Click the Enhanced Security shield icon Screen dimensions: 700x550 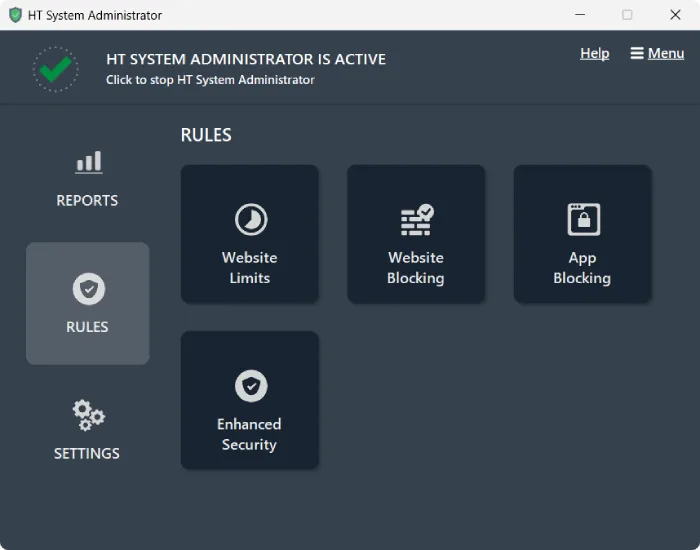pyautogui.click(x=251, y=386)
